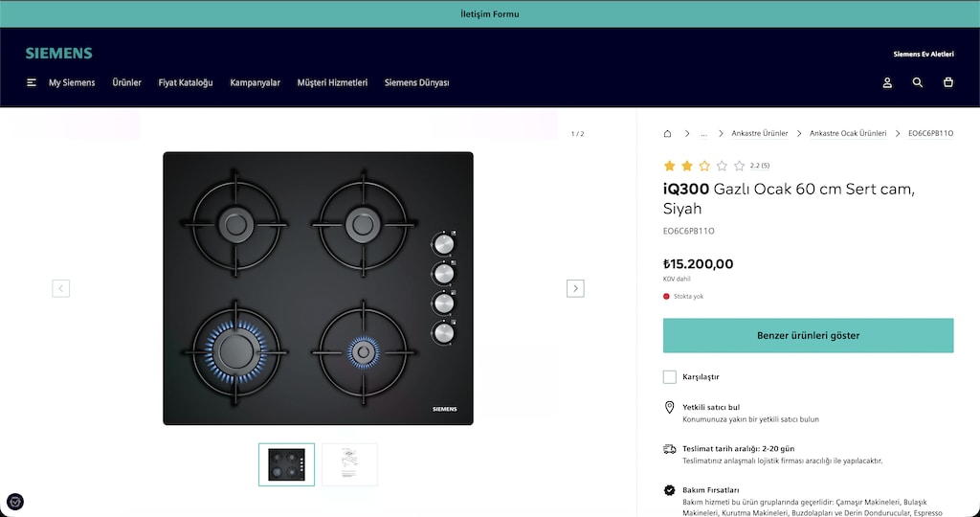Select the hob photo thumbnail

click(x=287, y=464)
